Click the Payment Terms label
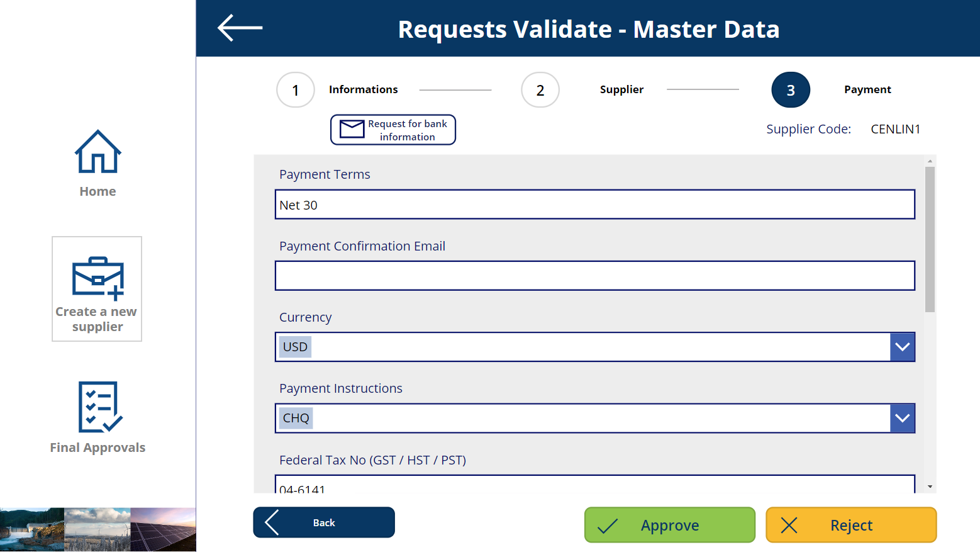The width and height of the screenshot is (980, 552). click(x=325, y=174)
